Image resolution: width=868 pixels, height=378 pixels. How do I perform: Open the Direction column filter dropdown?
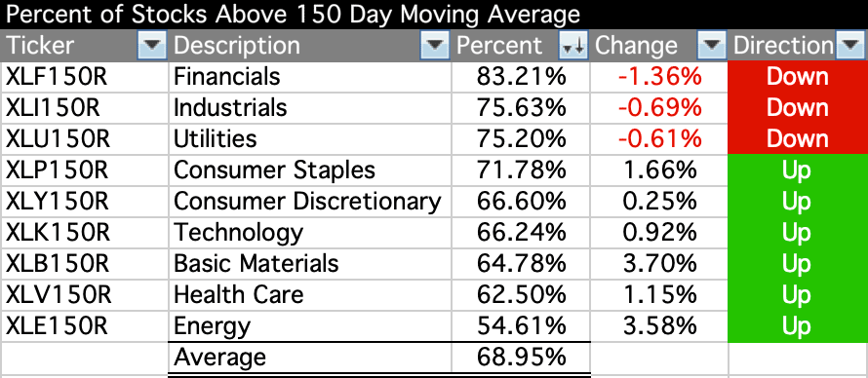[x=848, y=46]
